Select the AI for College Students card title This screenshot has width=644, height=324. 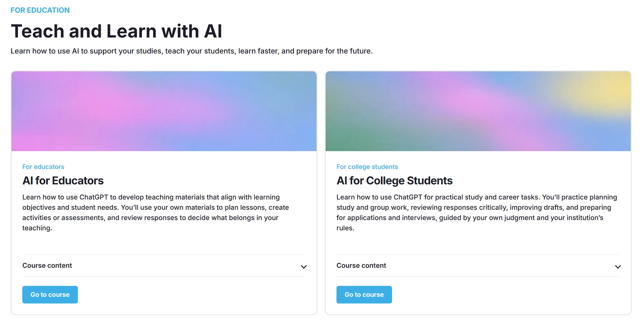point(394,181)
